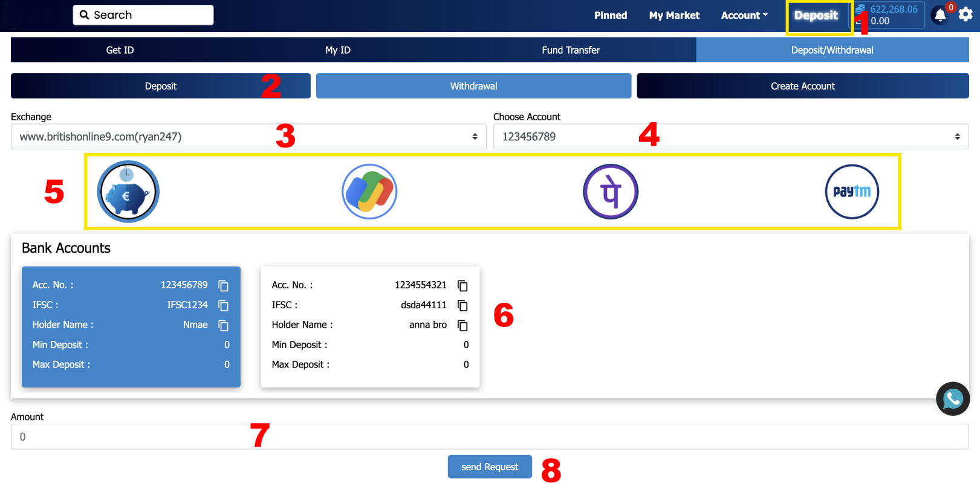This screenshot has height=489, width=980.
Task: Select the piggy bank transfer payment method
Action: click(x=128, y=192)
